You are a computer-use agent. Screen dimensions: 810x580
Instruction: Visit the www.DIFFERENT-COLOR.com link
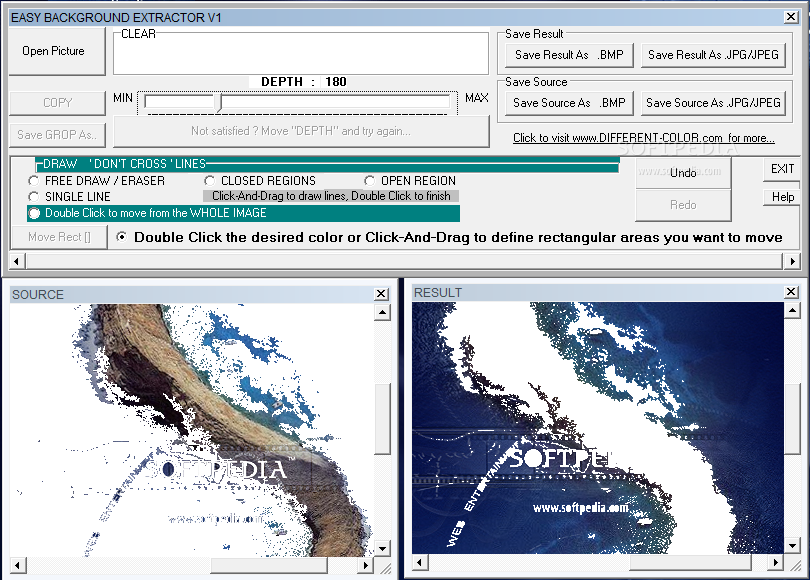click(644, 138)
